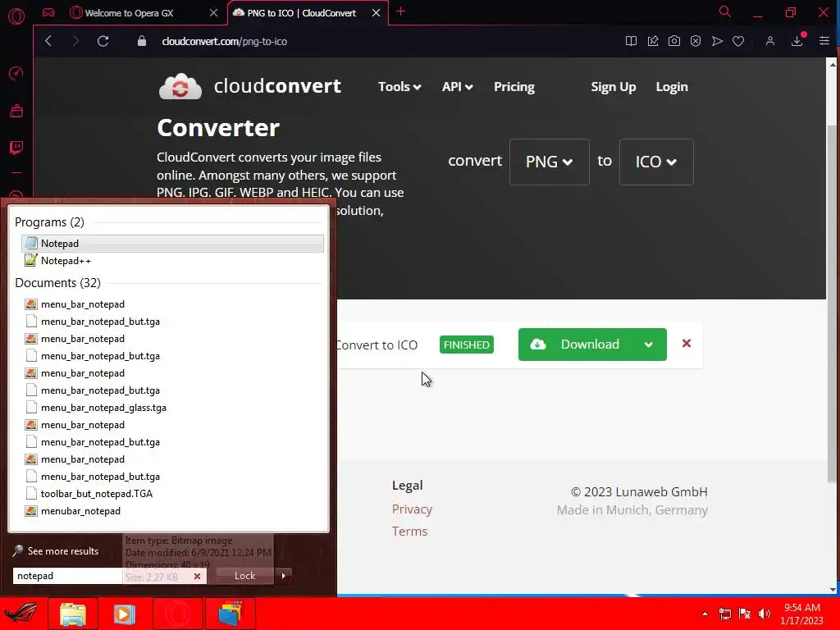
Task: Take a snapshot with camera icon
Action: click(x=674, y=41)
